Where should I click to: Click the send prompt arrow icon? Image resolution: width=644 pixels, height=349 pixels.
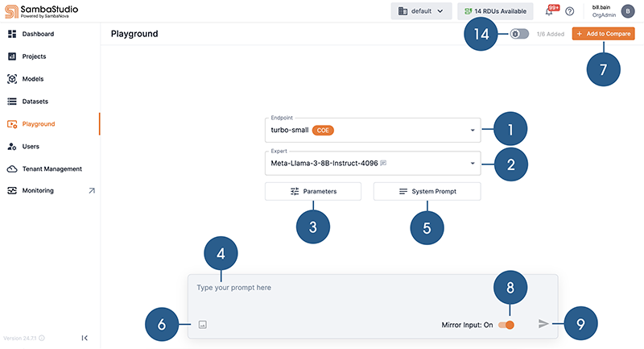544,323
